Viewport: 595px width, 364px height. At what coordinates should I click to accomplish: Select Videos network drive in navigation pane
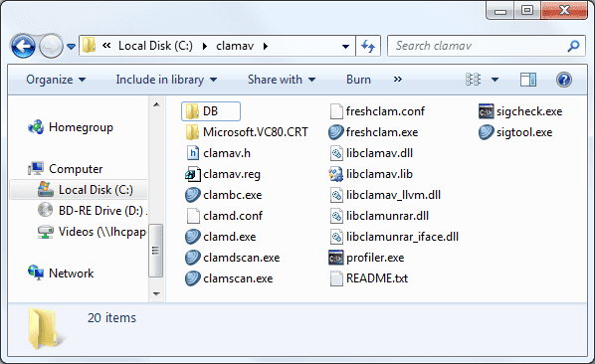point(92,232)
